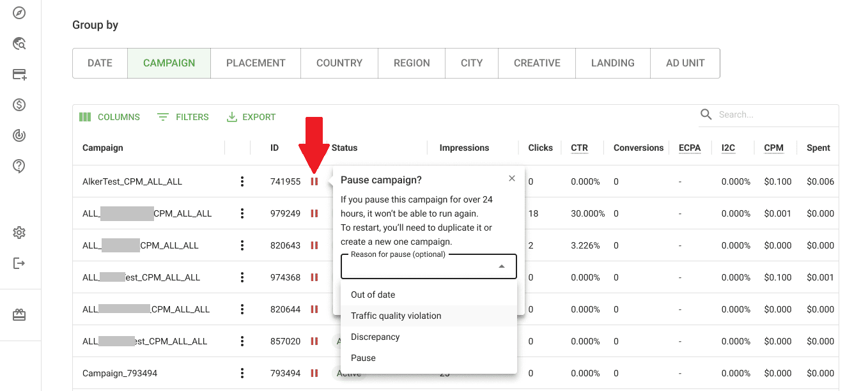
Task: Select the traffic search icon in sidebar
Action: pyautogui.click(x=19, y=43)
